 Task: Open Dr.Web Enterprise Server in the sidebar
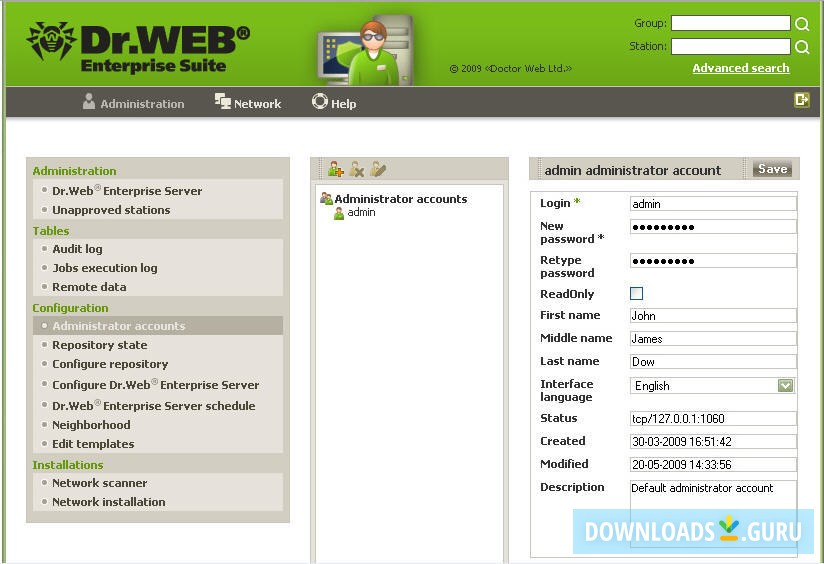coord(127,191)
